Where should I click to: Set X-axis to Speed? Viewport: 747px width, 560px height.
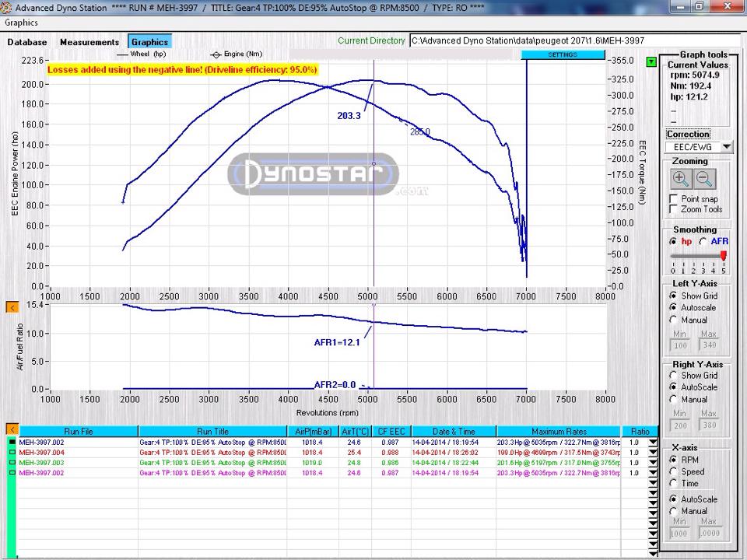pos(673,471)
